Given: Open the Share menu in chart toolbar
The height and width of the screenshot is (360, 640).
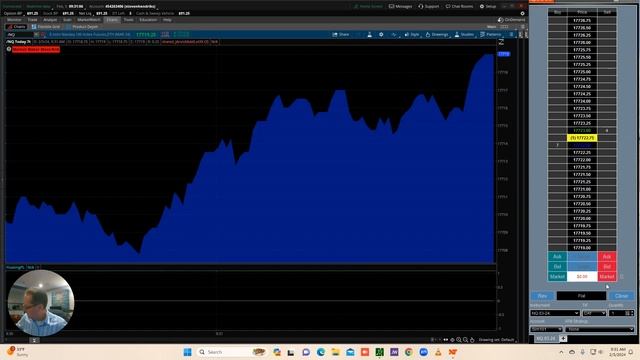Looking at the screenshot, I should click(341, 35).
